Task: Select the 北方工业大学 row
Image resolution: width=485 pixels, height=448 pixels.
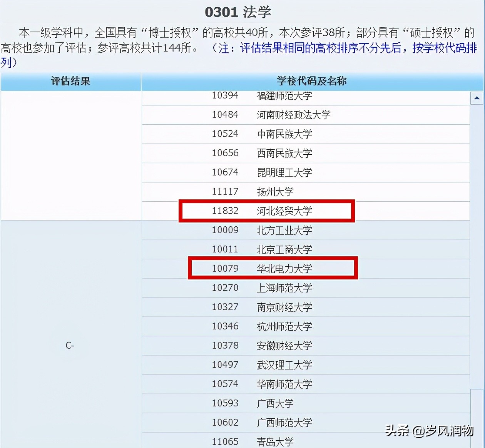Action: pyautogui.click(x=284, y=230)
